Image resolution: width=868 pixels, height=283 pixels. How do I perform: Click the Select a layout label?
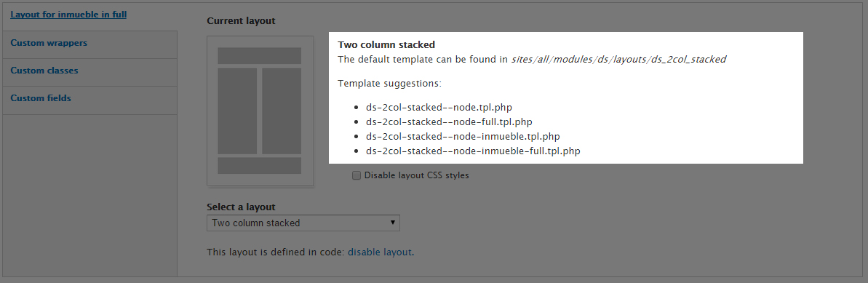pos(241,207)
